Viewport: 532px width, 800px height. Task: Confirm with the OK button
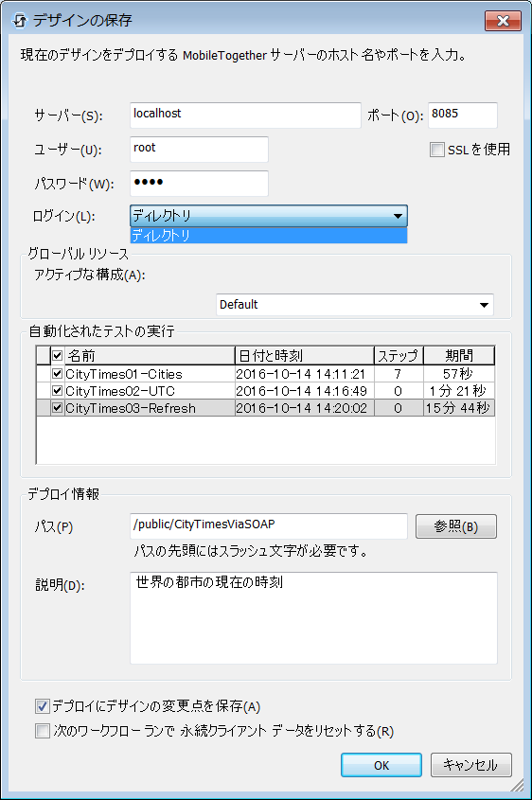coord(381,765)
